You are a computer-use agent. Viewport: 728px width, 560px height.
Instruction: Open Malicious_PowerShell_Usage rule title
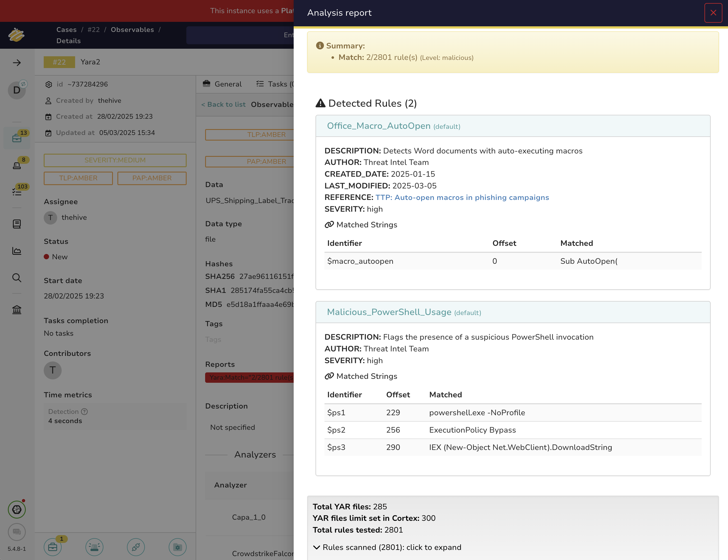tap(389, 312)
